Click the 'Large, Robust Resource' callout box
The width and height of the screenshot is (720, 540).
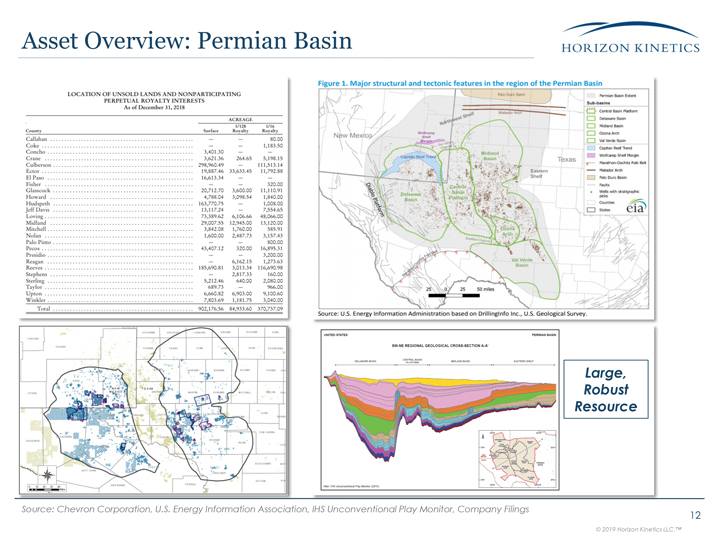608,392
